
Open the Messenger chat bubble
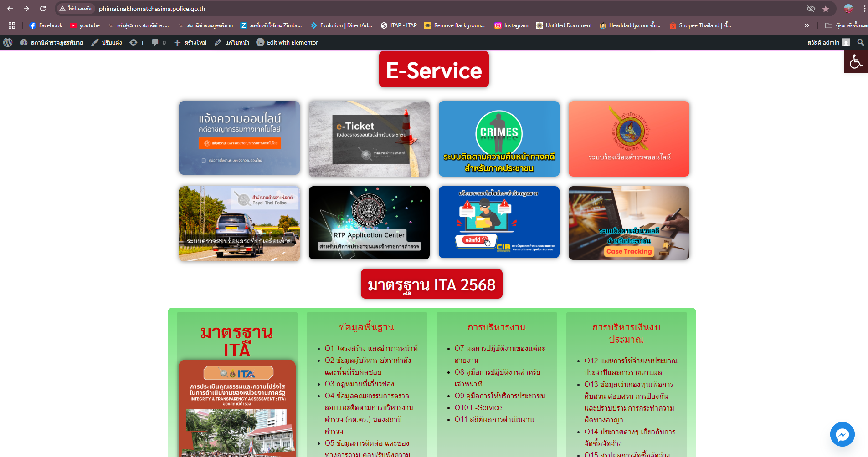842,434
